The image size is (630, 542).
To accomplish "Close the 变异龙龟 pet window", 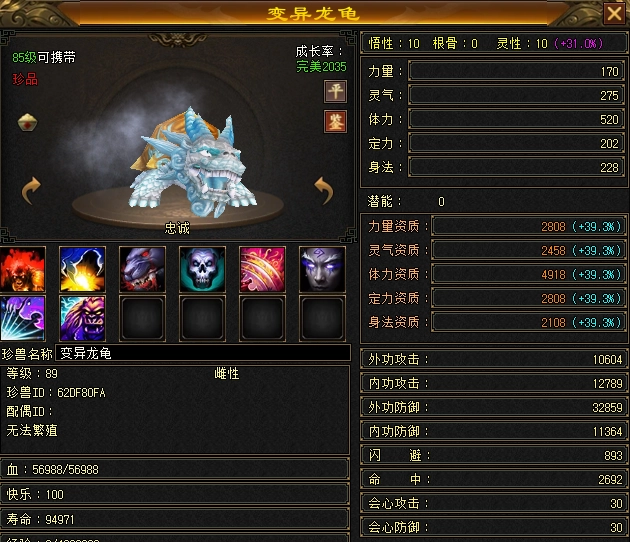I will coord(614,13).
